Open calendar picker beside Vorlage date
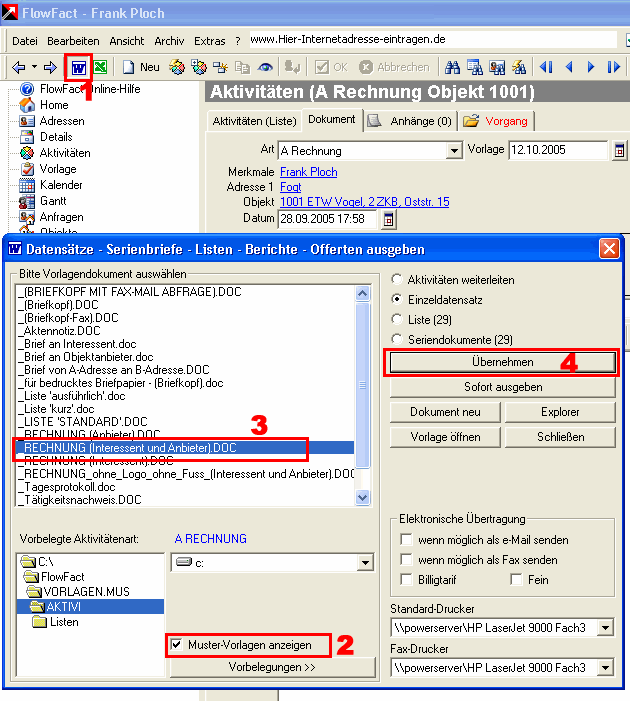This screenshot has width=630, height=701. 619,151
